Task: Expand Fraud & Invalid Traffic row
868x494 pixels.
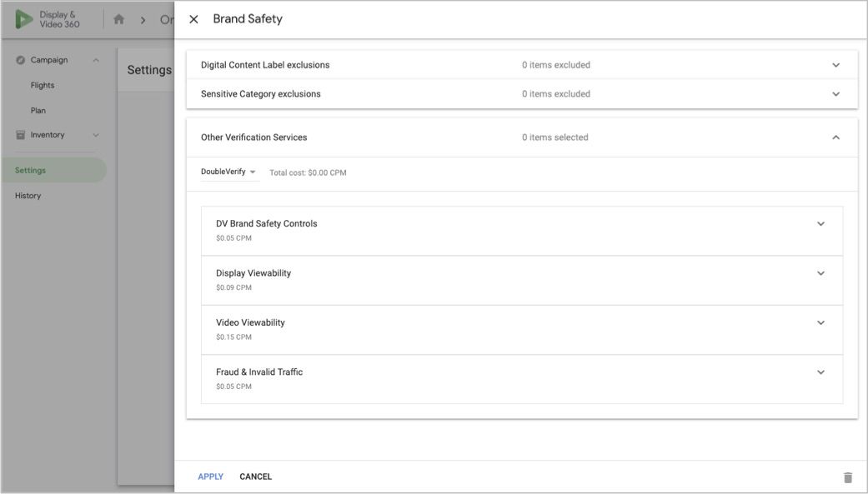Action: click(820, 372)
